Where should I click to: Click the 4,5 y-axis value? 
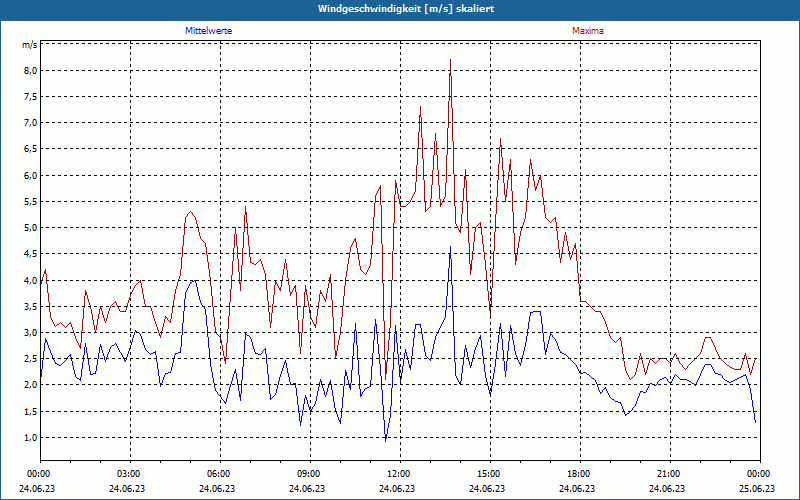[x=32, y=254]
